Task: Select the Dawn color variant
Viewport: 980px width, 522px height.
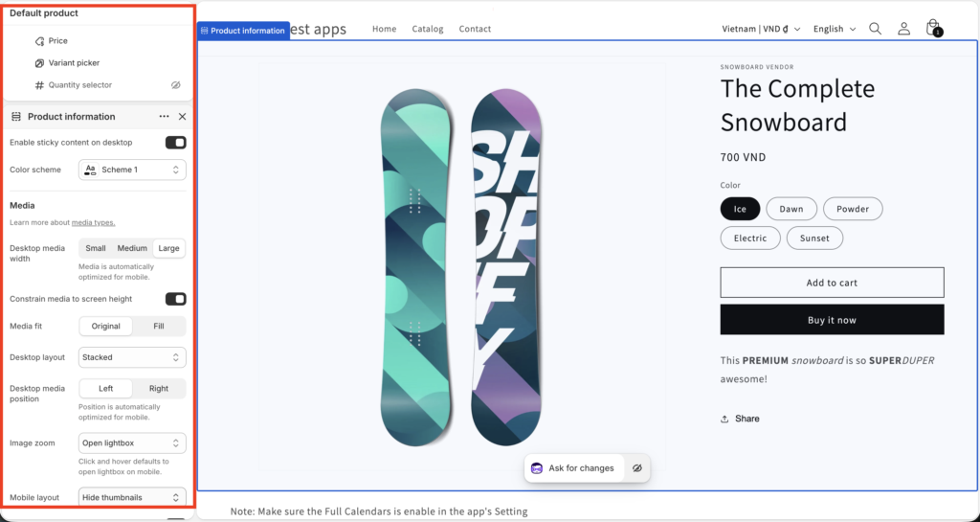Action: [791, 209]
